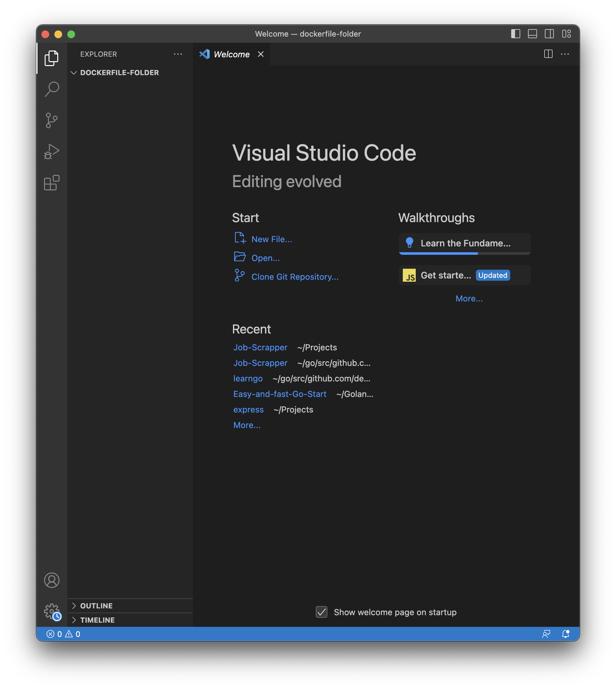Open recent learngo project
Image resolution: width=616 pixels, height=689 pixels.
[248, 378]
